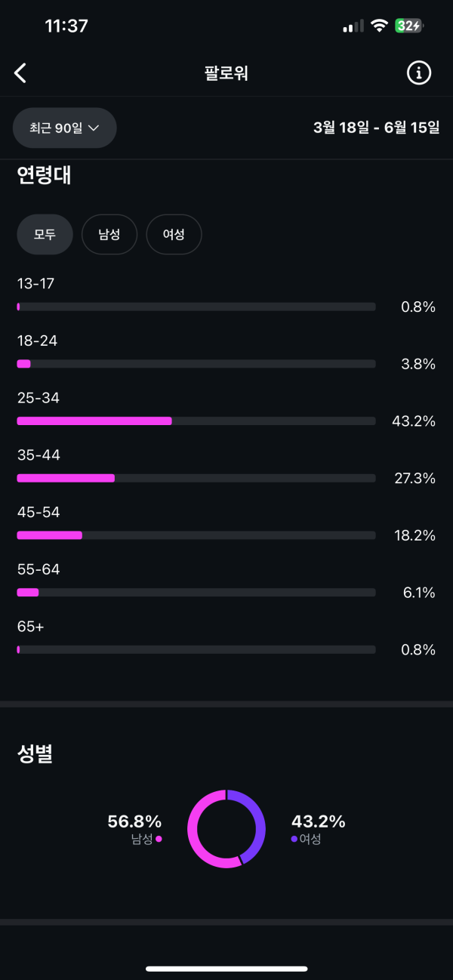Click the 팔로워 page title
453x980 pixels.
tap(226, 73)
